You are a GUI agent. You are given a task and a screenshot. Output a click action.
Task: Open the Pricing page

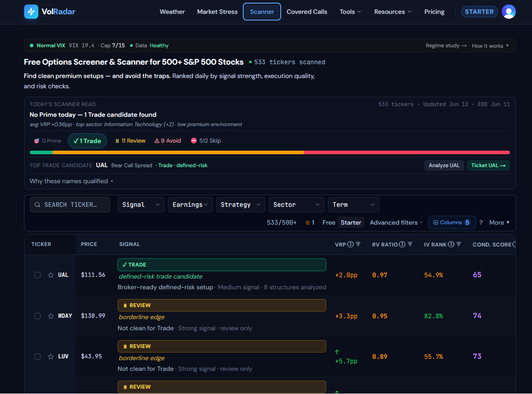434,12
